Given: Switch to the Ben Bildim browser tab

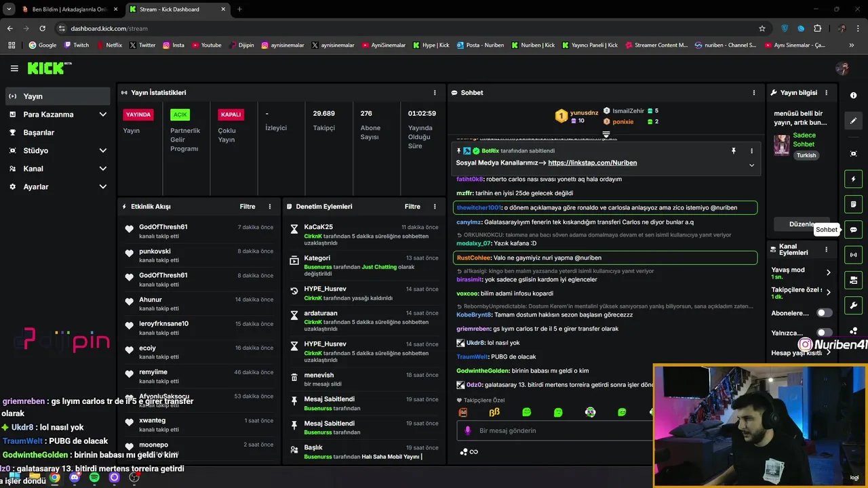Looking at the screenshot, I should [69, 9].
